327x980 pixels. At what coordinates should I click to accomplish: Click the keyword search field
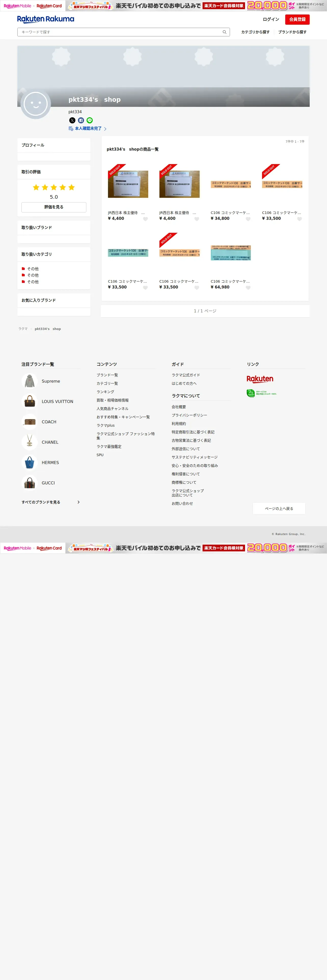[x=123, y=32]
